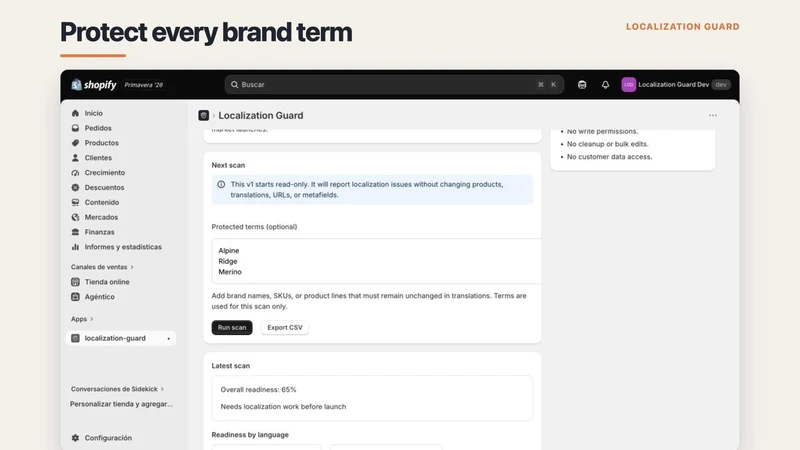Open the Sidekick assistant icon in the top bar
800x450 pixels.
tap(582, 85)
